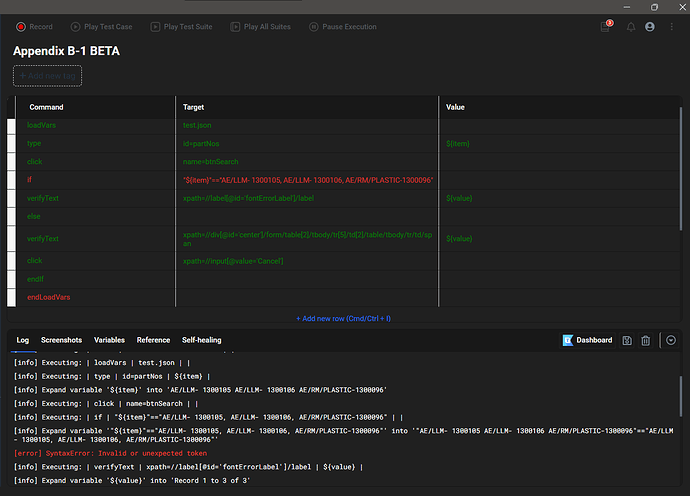690x496 pixels.
Task: Click the save log icon
Action: click(627, 340)
